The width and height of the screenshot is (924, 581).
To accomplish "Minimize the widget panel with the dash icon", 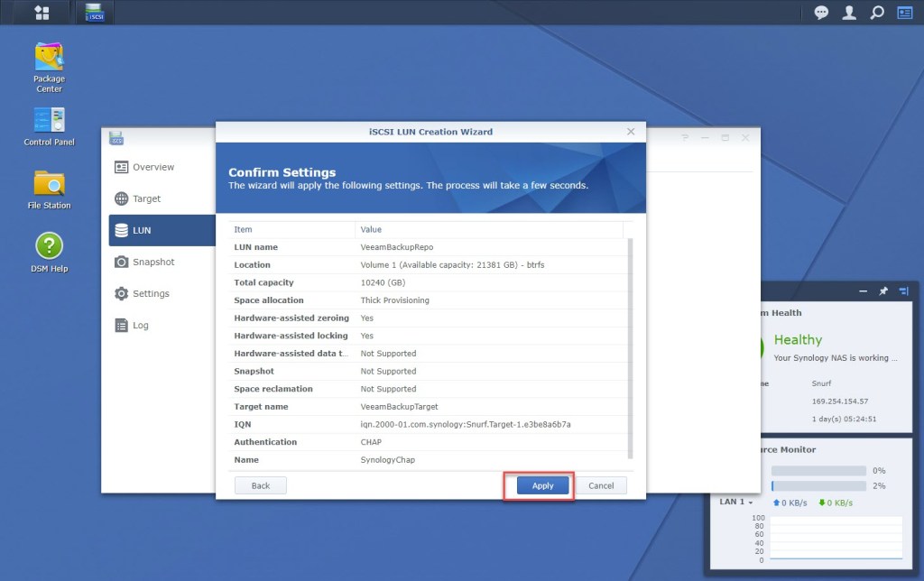I will click(x=864, y=291).
